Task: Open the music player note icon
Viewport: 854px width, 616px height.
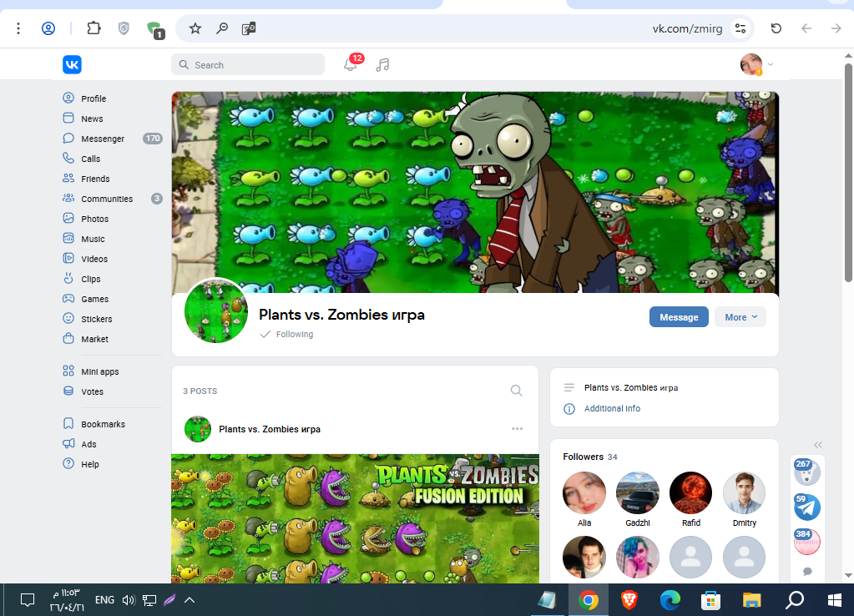Action: (382, 65)
